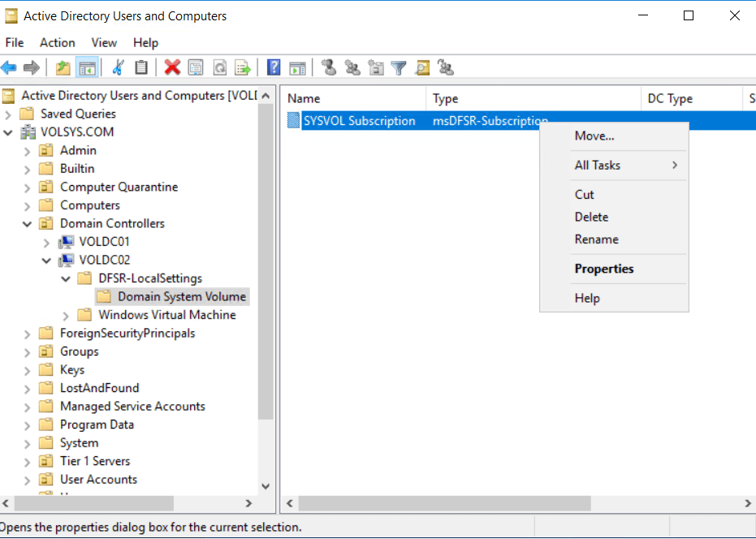Expand the VOLDC01 tree node

(x=46, y=242)
